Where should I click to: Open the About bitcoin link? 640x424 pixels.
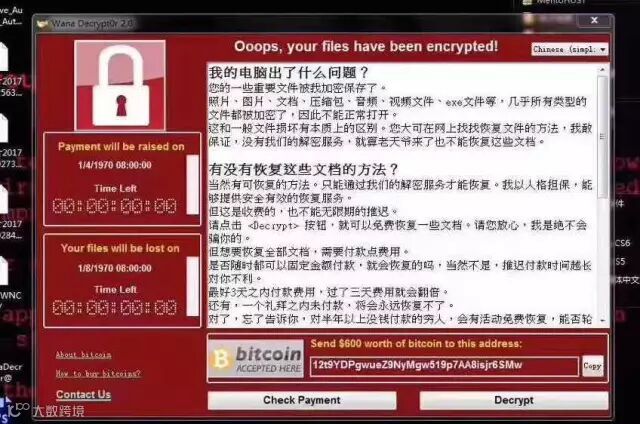[x=83, y=355]
